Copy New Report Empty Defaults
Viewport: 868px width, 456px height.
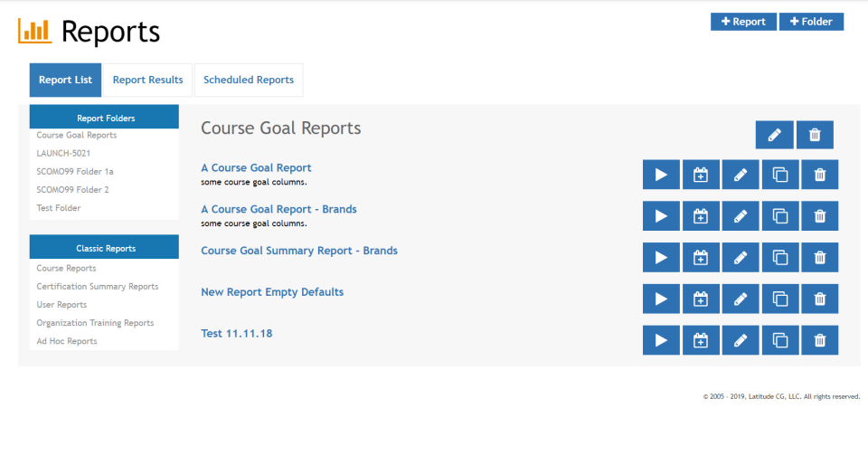780,299
